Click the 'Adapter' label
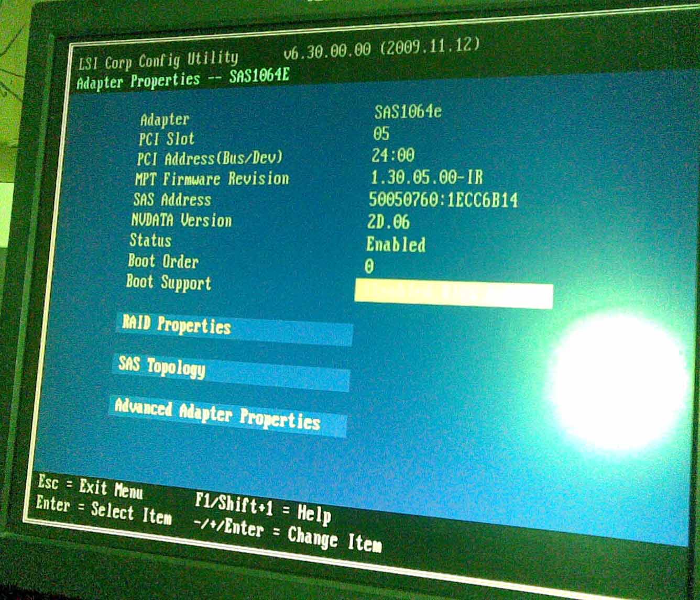 165,119
